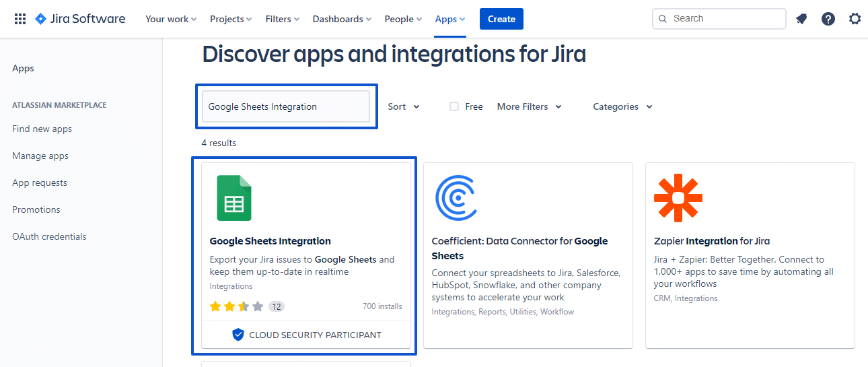Image resolution: width=868 pixels, height=367 pixels.
Task: Click the star rating on Google Sheets Integration
Action: pos(236,306)
